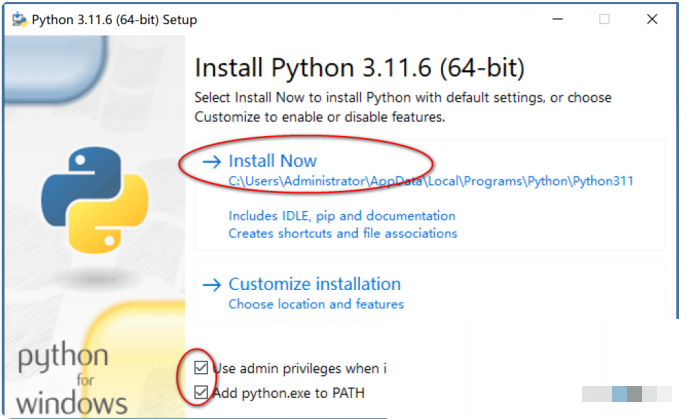Image resolution: width=687 pixels, height=419 pixels.
Task: Uncheck the Add python.exe to PATH checkbox
Action: click(x=201, y=392)
